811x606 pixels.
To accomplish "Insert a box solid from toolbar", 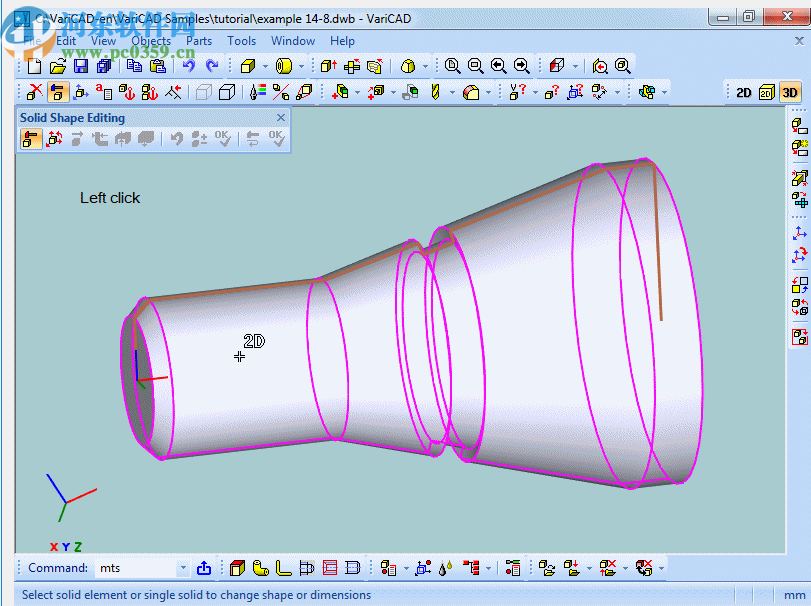I will click(248, 66).
